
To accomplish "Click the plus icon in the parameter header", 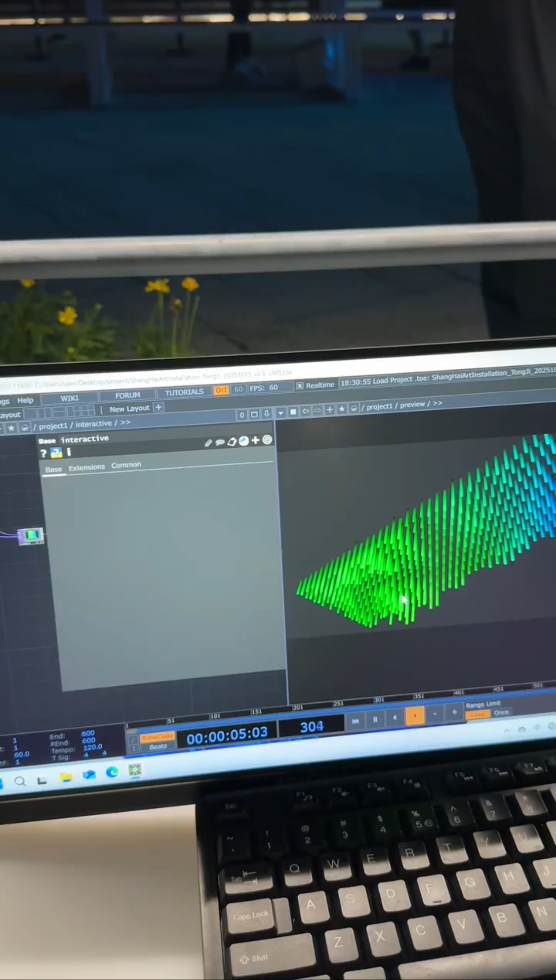I will coord(256,440).
